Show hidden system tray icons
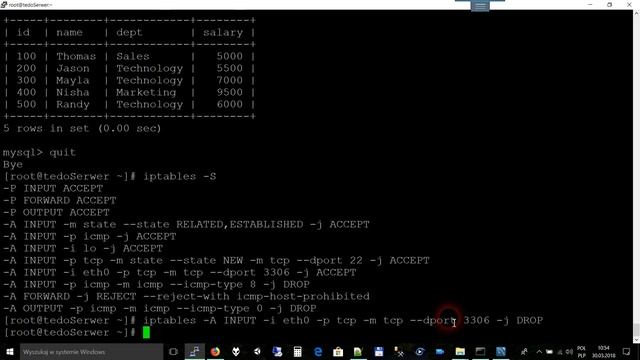This screenshot has height=360, width=640. pos(539,352)
